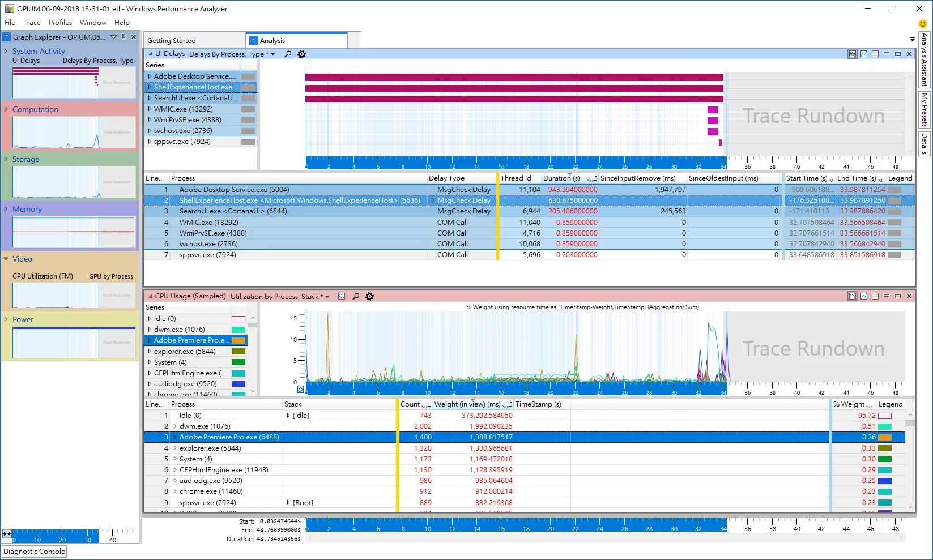Screen dimensions: 933x560
Task: Switch UI Delays to graph and table view
Action: pyautogui.click(x=853, y=54)
